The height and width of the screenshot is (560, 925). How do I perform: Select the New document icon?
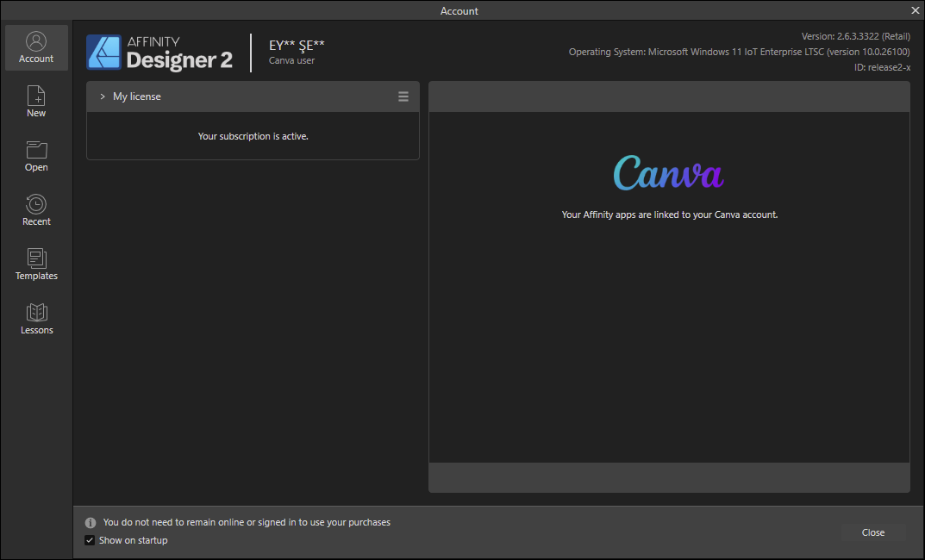pos(36,96)
